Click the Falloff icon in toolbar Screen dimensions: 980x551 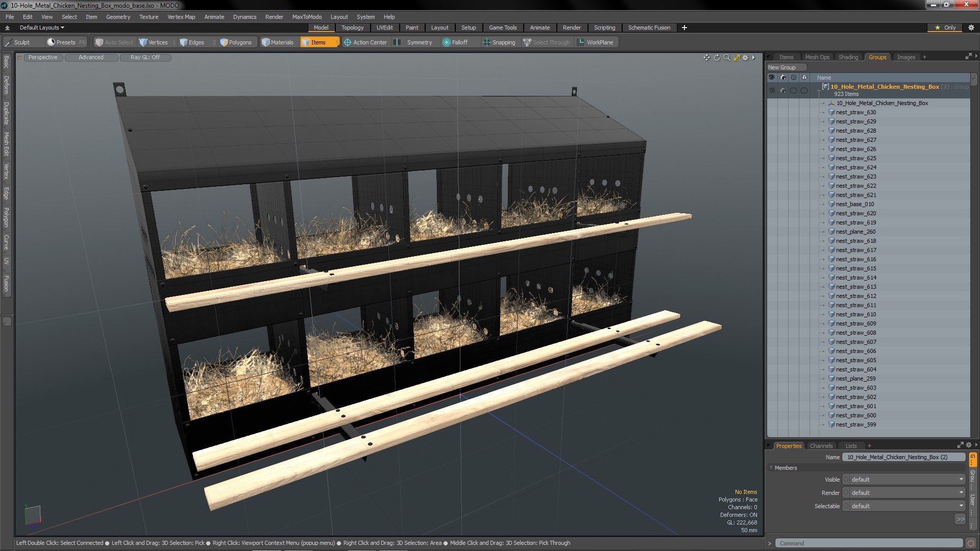pyautogui.click(x=447, y=42)
